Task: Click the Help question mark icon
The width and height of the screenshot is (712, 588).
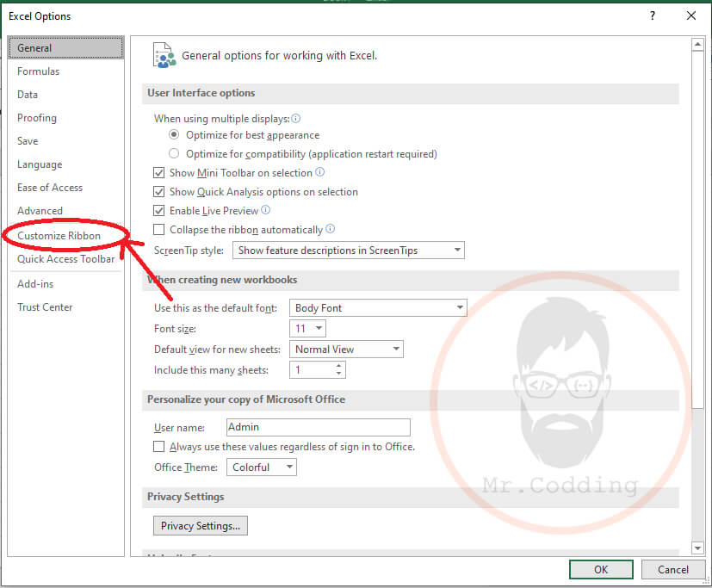Action: (653, 15)
